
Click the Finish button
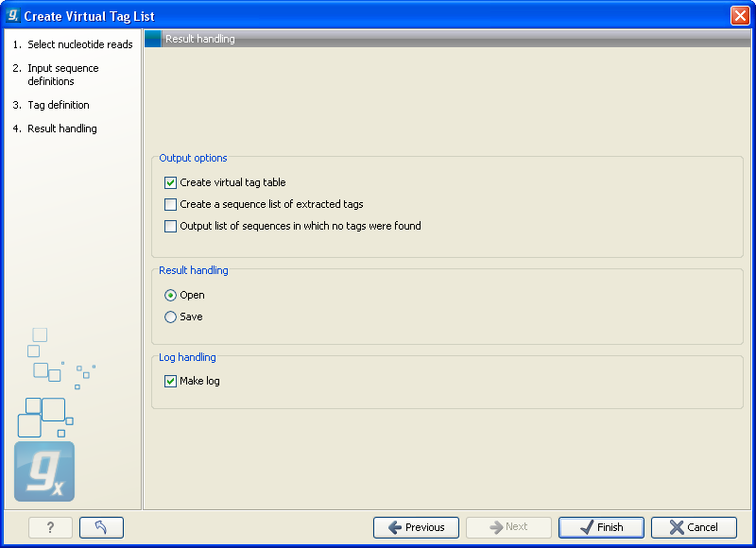coord(601,527)
